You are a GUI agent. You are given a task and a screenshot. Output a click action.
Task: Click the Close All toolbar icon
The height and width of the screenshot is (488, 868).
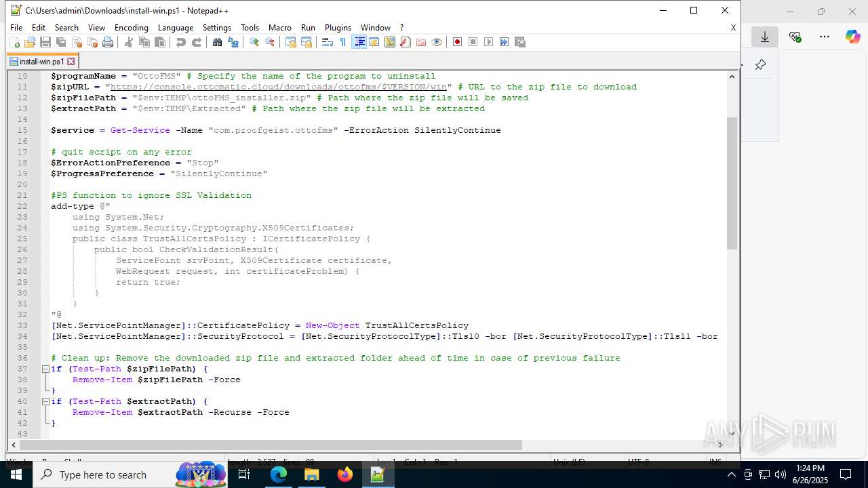point(92,42)
